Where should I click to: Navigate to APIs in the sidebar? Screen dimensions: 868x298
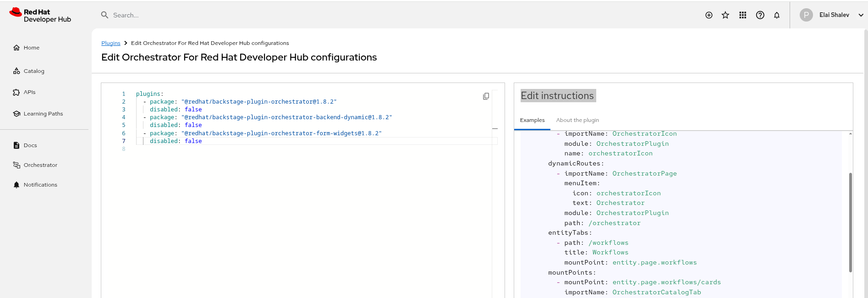click(29, 92)
